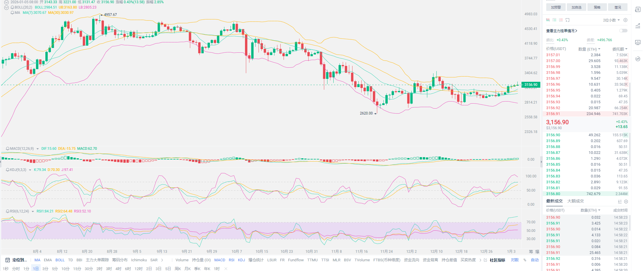Click the calendar icon beside 定位到
Screen dimensions: 644x271
[8, 260]
